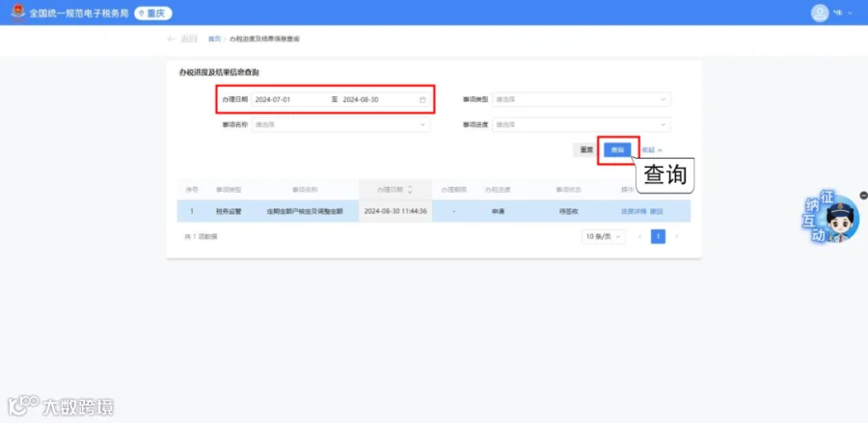Open the 重庆 location selector
Screen dimensions: 868x423
(x=153, y=13)
